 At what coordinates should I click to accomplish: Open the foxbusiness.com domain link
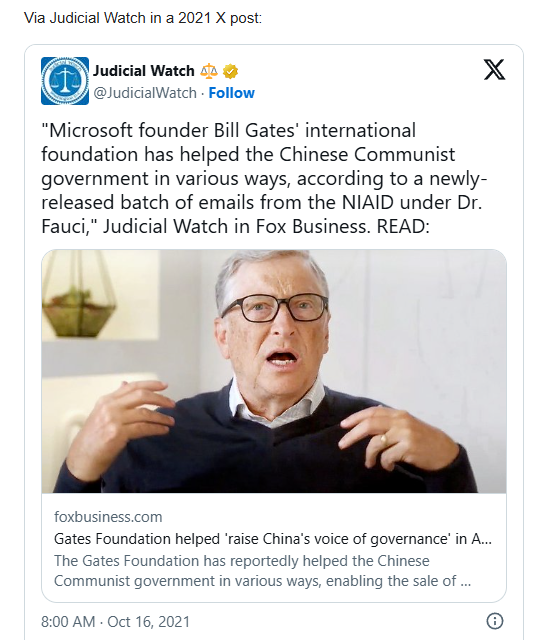click(x=108, y=517)
